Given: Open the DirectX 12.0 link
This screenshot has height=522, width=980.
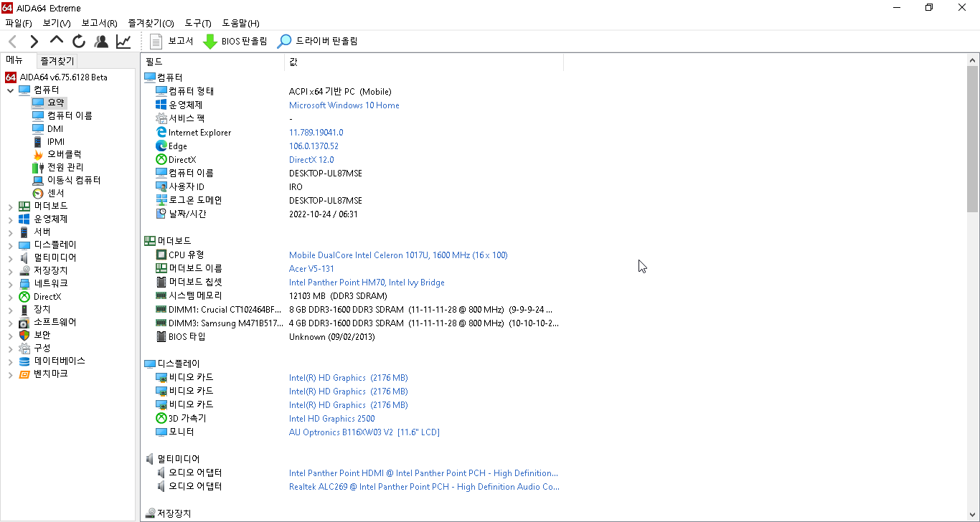Looking at the screenshot, I should (x=311, y=160).
